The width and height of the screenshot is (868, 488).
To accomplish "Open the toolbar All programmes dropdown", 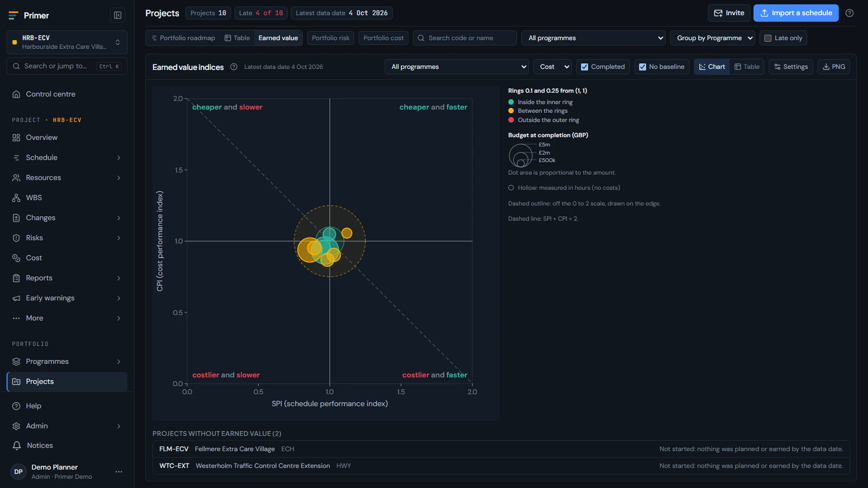I will pyautogui.click(x=593, y=38).
